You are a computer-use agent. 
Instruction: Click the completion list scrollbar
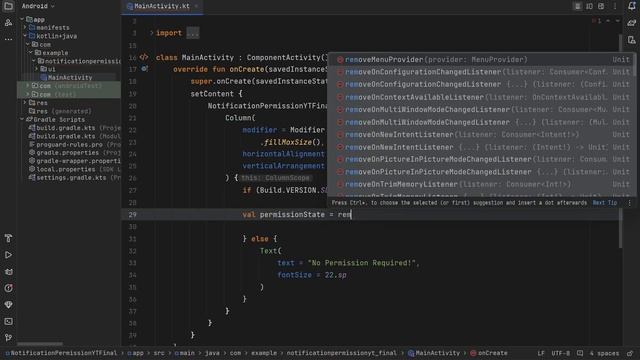(x=634, y=65)
